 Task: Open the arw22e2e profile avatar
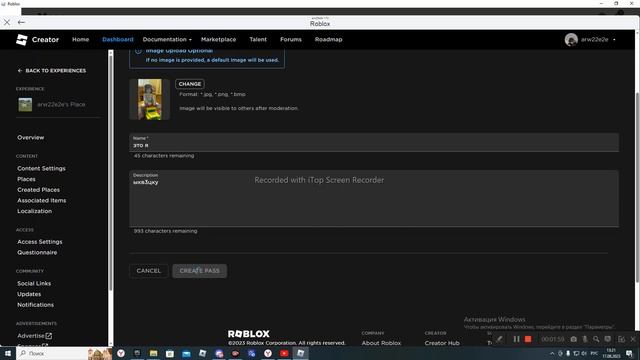[571, 40]
